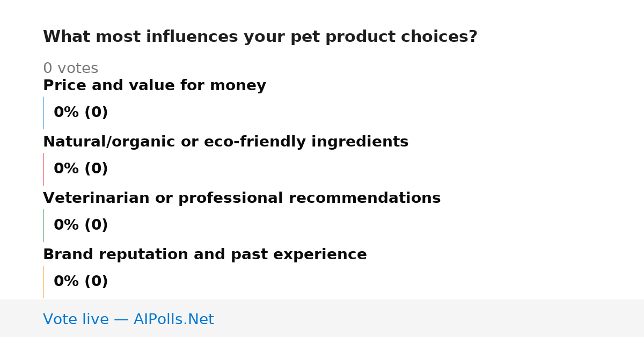Click the poll question heading about pet products
Image resolution: width=644 pixels, height=337 pixels.
point(260,37)
